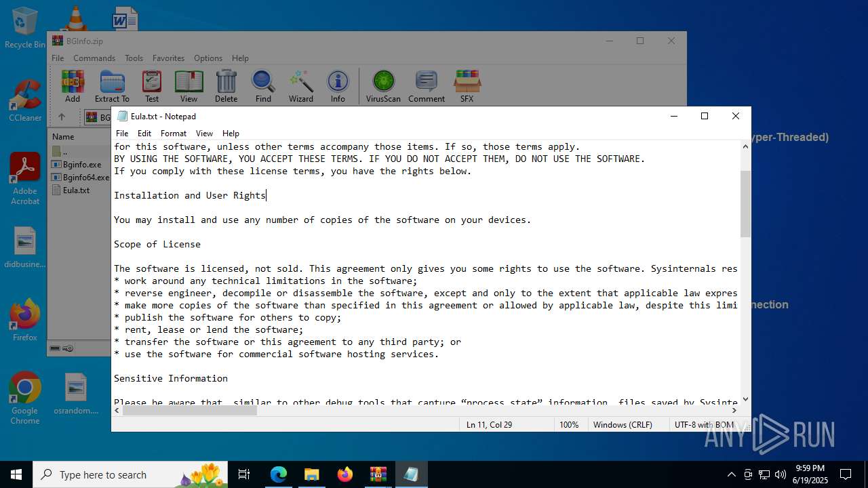Viewport: 868px width, 488px height.
Task: Open WinRAR File menu
Action: tap(58, 58)
